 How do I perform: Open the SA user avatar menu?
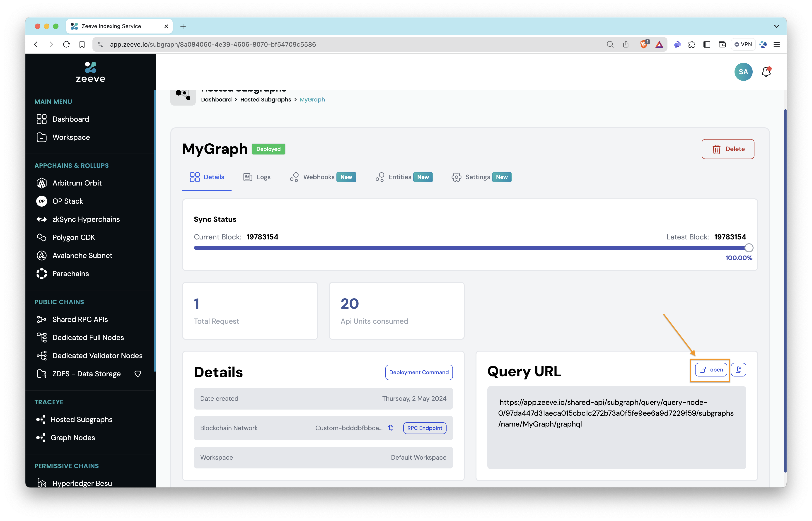click(x=743, y=72)
